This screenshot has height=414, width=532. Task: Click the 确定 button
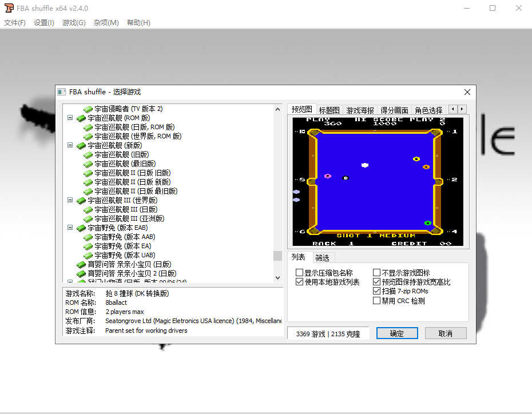point(397,333)
